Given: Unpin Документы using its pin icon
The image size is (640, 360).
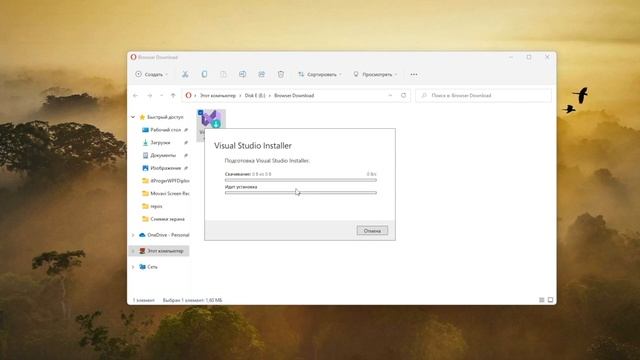Looking at the screenshot, I should 186,155.
